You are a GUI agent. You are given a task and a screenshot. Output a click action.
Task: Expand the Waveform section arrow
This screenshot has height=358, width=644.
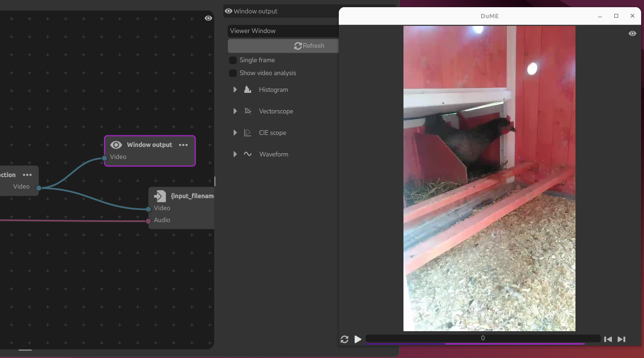pyautogui.click(x=235, y=154)
